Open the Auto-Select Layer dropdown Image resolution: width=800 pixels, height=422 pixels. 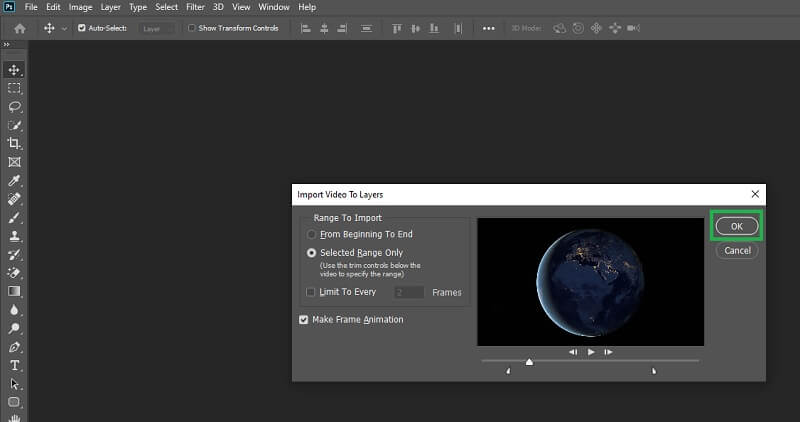(x=156, y=29)
